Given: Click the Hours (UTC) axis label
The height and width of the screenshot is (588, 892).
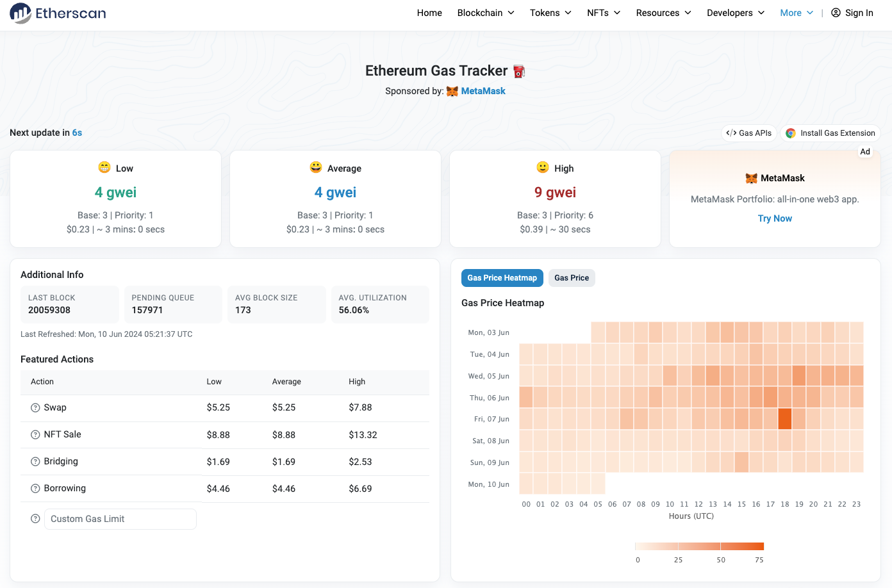Looking at the screenshot, I should 691,516.
